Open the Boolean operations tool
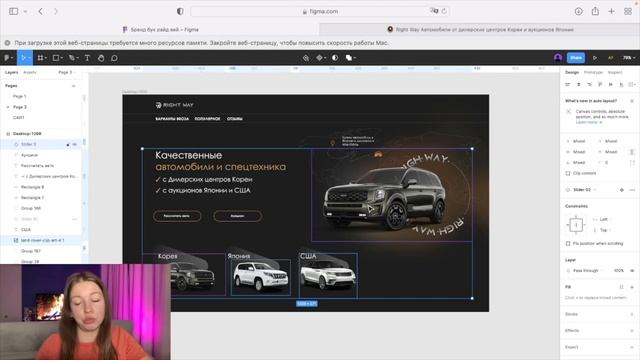This screenshot has height=360, width=640. [350, 58]
